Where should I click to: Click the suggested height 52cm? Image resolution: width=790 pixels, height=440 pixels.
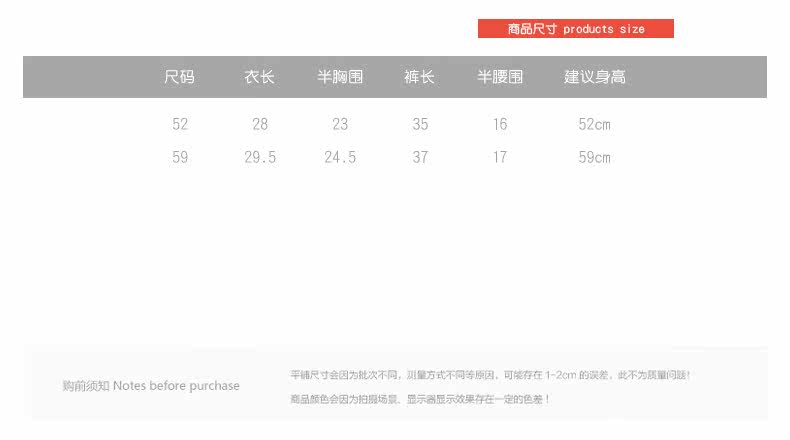tap(595, 124)
